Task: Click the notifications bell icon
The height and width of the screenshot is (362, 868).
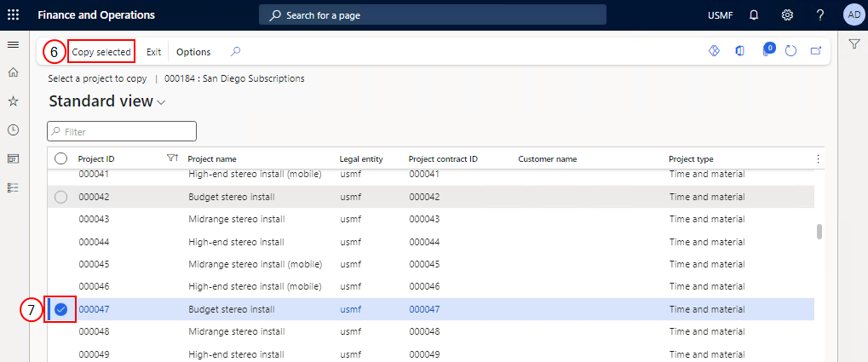Action: [x=753, y=15]
